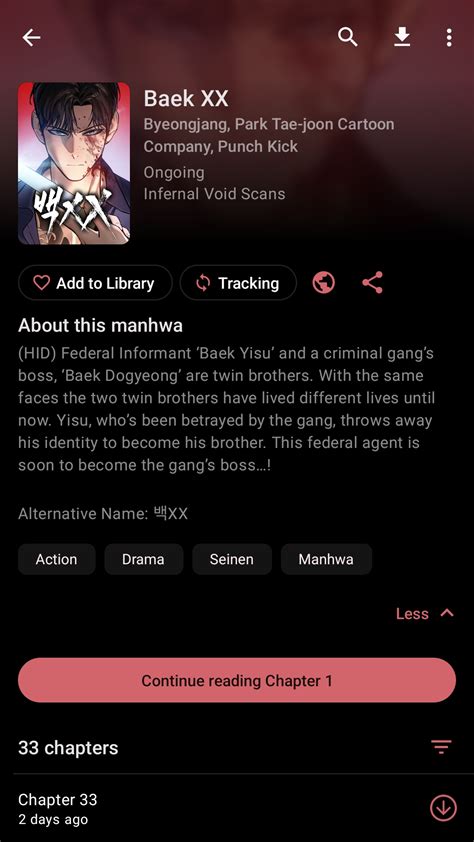The width and height of the screenshot is (474, 842).
Task: Tap the author names under title
Action: 268,135
